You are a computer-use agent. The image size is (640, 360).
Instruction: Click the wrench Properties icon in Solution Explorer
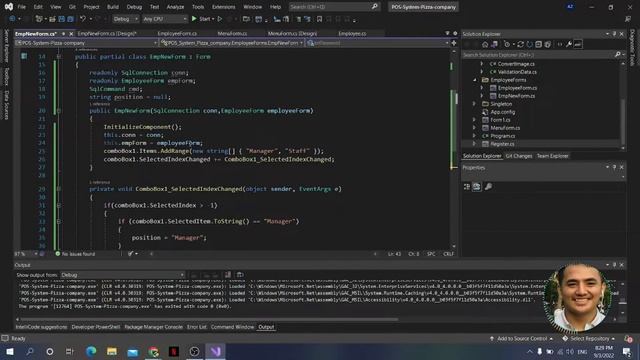coord(569,44)
